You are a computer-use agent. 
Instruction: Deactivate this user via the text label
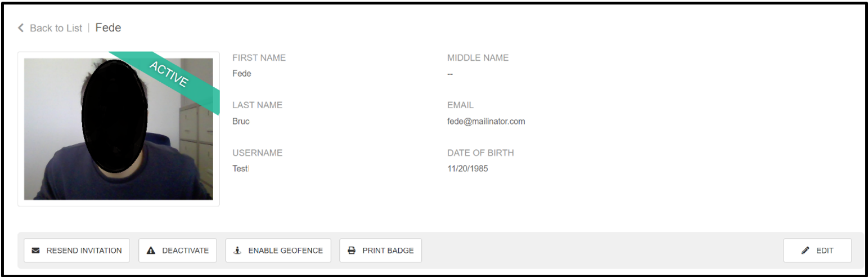click(185, 251)
